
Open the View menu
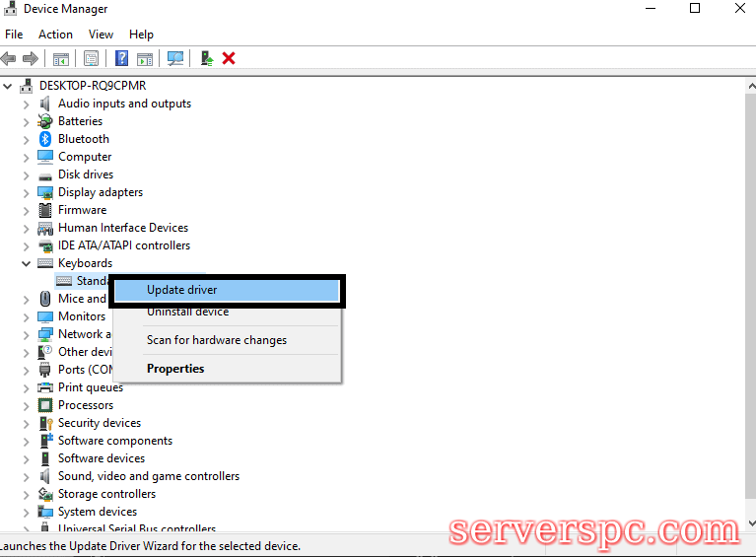pyautogui.click(x=101, y=35)
